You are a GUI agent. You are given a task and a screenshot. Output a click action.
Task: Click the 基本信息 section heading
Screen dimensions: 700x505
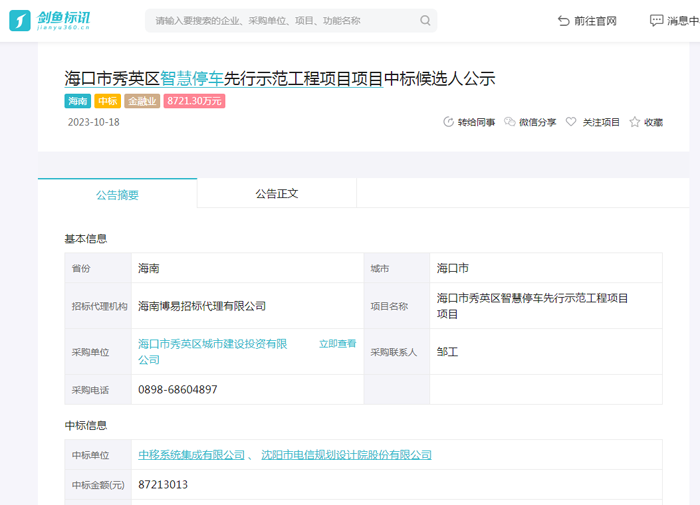pyautogui.click(x=86, y=239)
